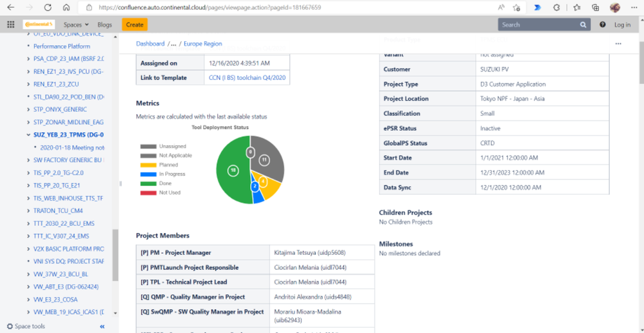Open the blue arrow extension icon

tap(538, 7)
